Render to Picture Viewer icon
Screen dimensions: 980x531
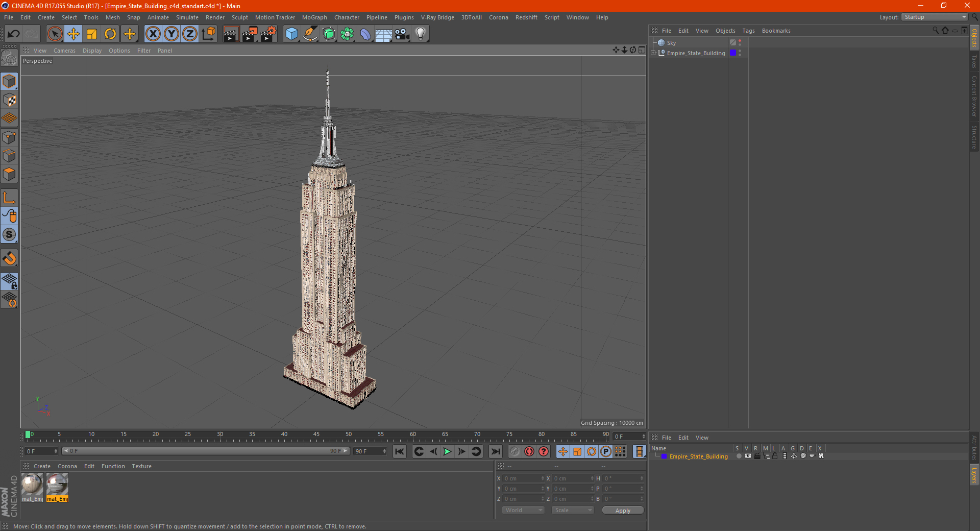[250, 34]
